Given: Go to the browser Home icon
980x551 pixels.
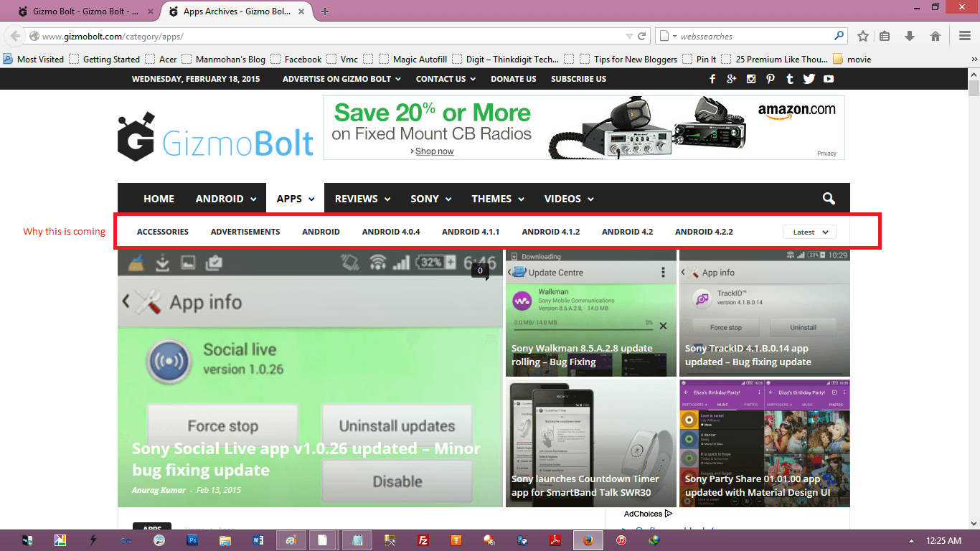Looking at the screenshot, I should (x=936, y=36).
